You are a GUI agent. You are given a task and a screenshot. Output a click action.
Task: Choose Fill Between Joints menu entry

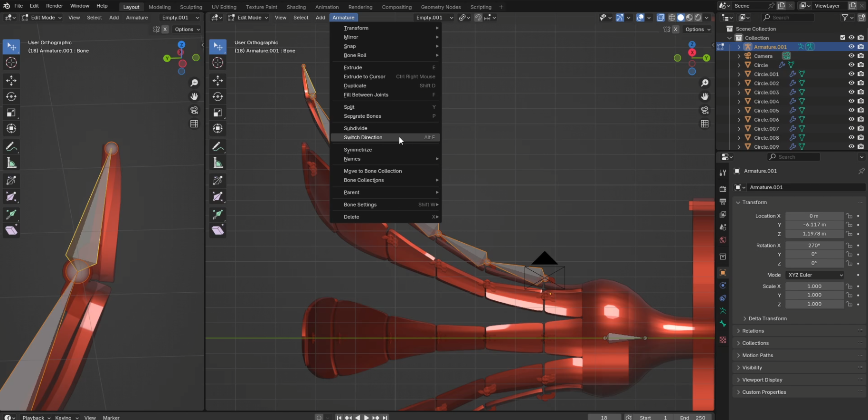click(386, 95)
